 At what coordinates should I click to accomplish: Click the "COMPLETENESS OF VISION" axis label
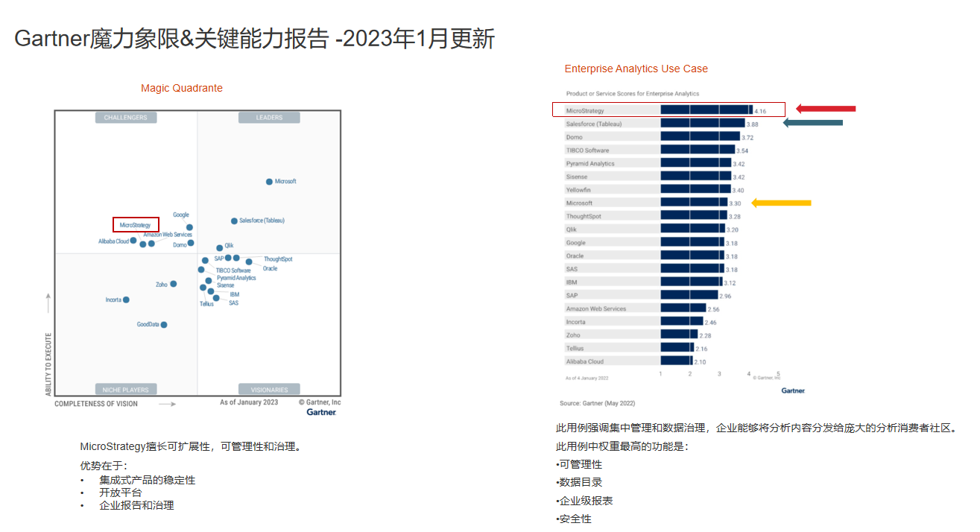pyautogui.click(x=96, y=404)
